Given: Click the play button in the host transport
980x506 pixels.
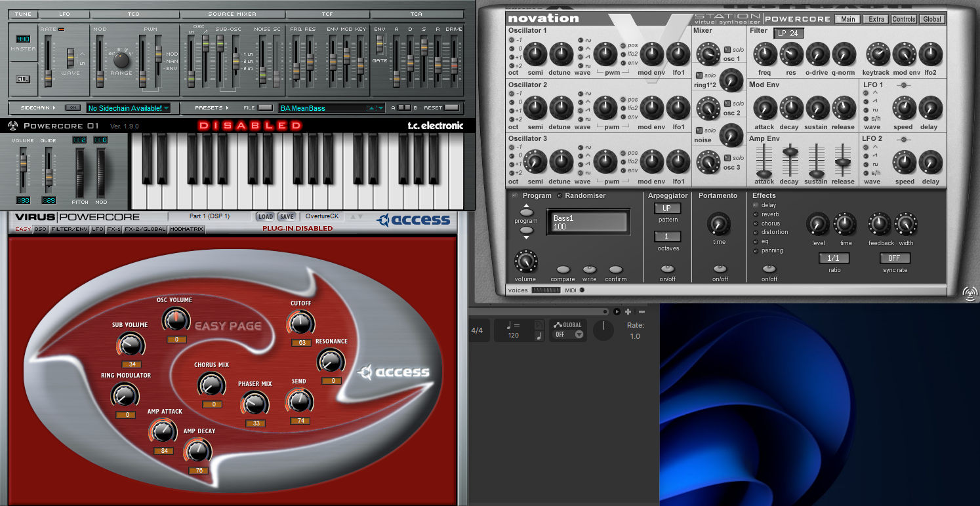Looking at the screenshot, I should click(x=617, y=311).
